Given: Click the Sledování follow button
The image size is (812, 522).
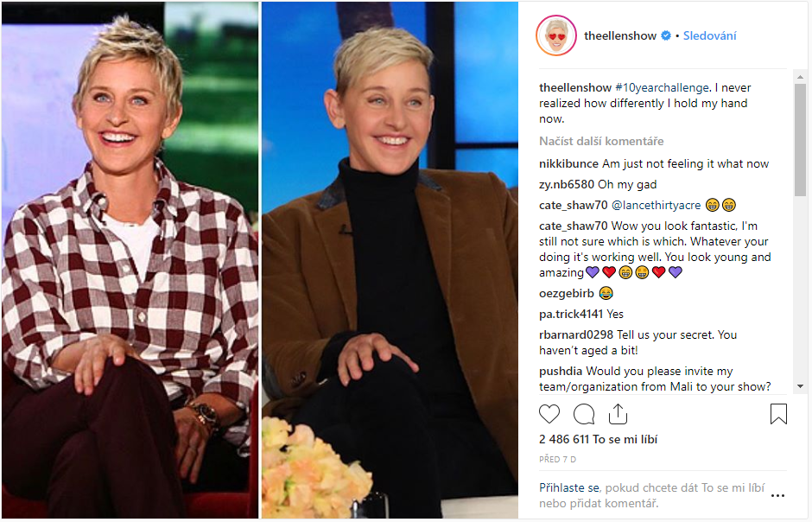Looking at the screenshot, I should click(709, 35).
